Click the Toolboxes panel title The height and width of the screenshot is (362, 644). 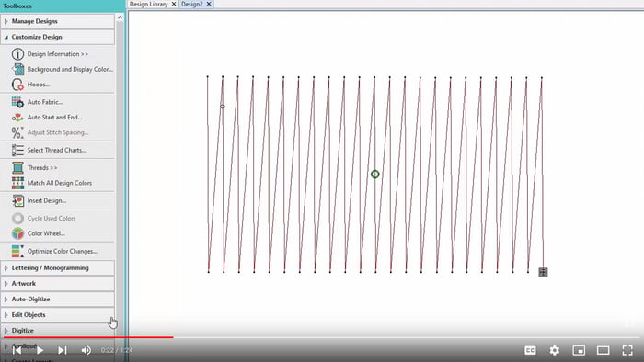click(17, 6)
